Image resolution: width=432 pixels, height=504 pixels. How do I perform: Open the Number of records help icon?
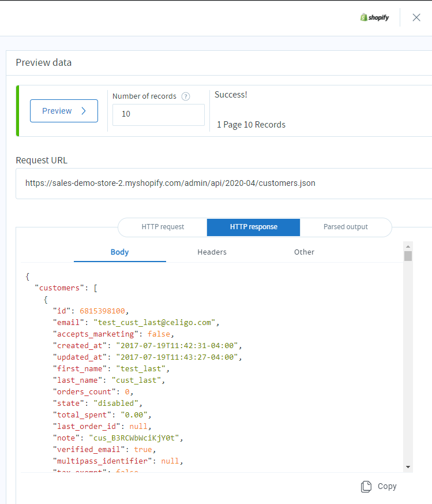[186, 96]
